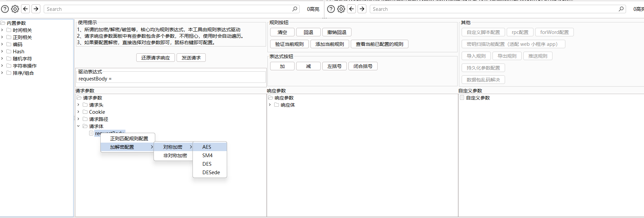Viewport: 644px width, 218px height.
Task: Expand the 响应体 tree node
Action: click(270, 105)
